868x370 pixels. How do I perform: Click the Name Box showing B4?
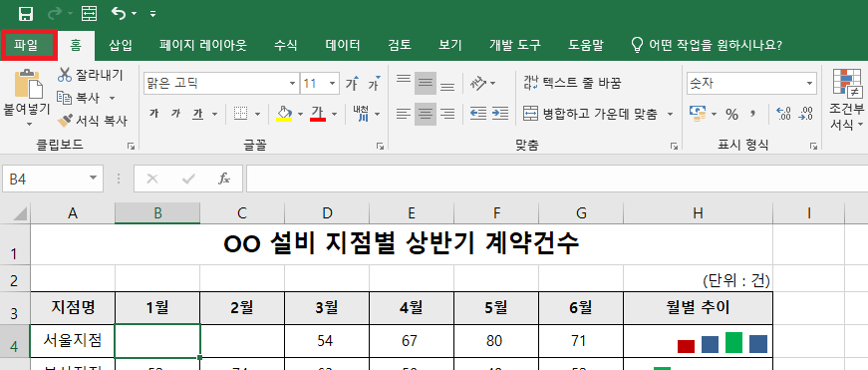coord(53,179)
